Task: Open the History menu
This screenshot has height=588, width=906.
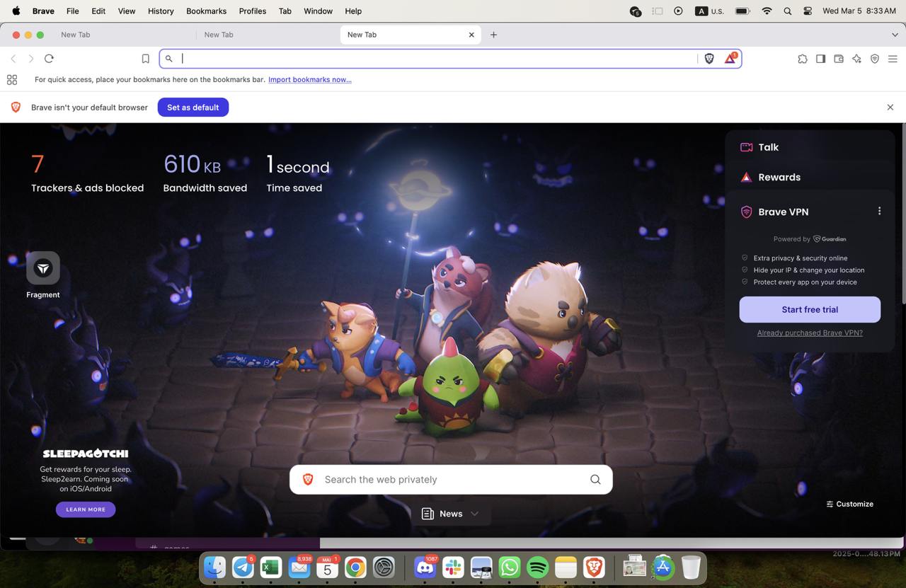Action: click(x=161, y=11)
